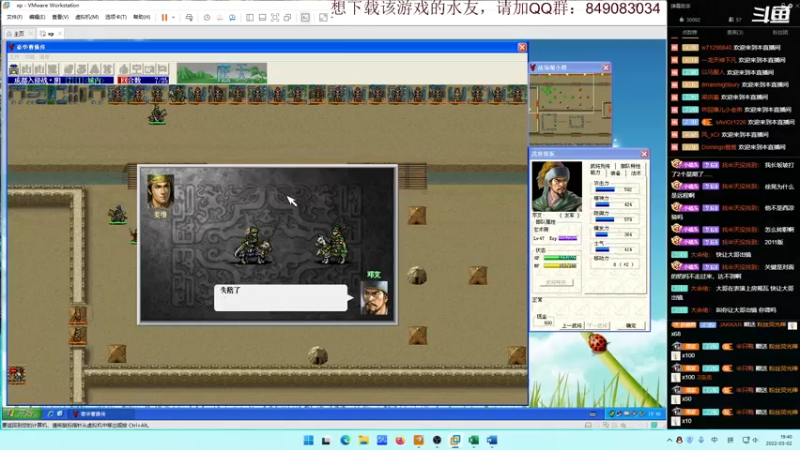Click the microphone tray icon

(702, 440)
